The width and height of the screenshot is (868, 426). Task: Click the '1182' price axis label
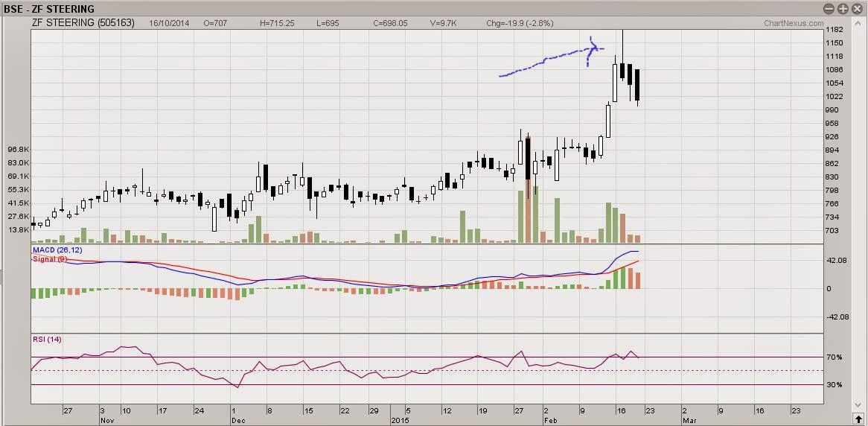(835, 29)
